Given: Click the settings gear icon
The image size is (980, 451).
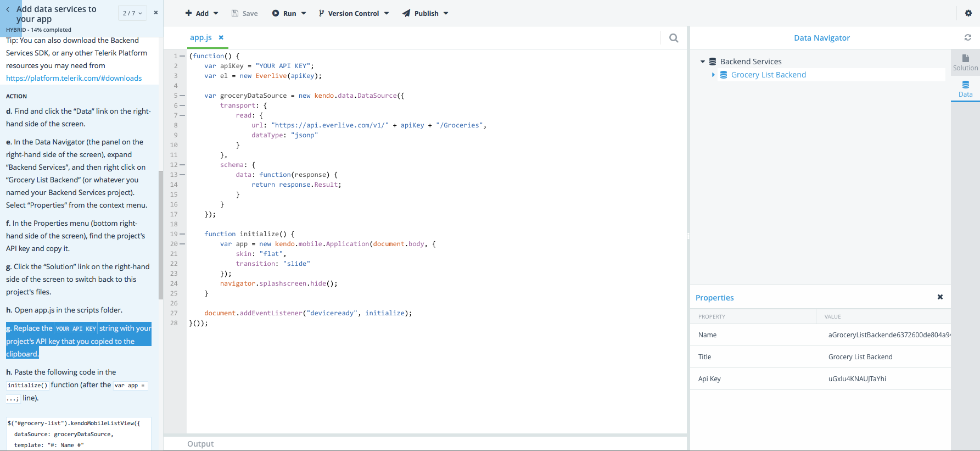Looking at the screenshot, I should [x=968, y=13].
